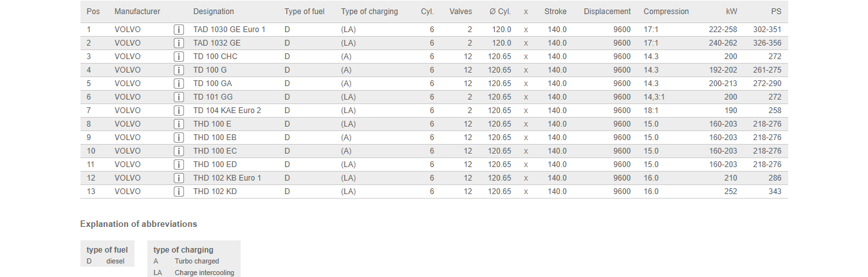Click info icon for THD 102 KB Euro 1
This screenshot has width=868, height=277.
tap(179, 178)
